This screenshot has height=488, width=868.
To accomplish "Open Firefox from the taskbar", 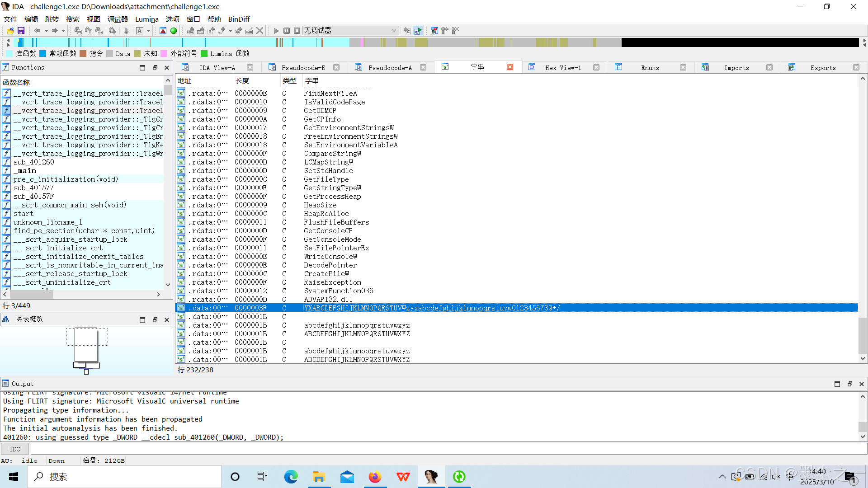I will [x=375, y=477].
